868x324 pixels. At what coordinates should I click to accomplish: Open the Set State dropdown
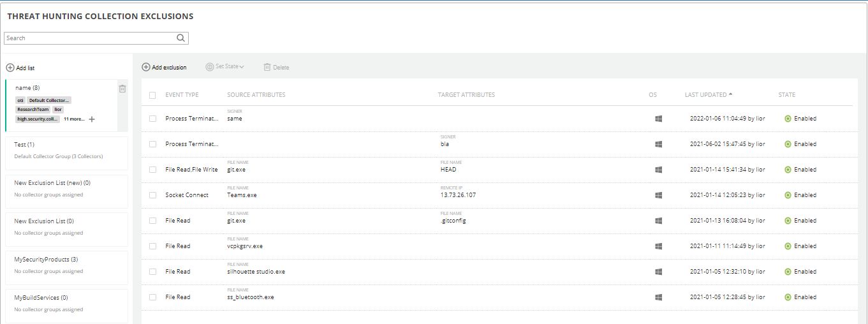coord(226,67)
